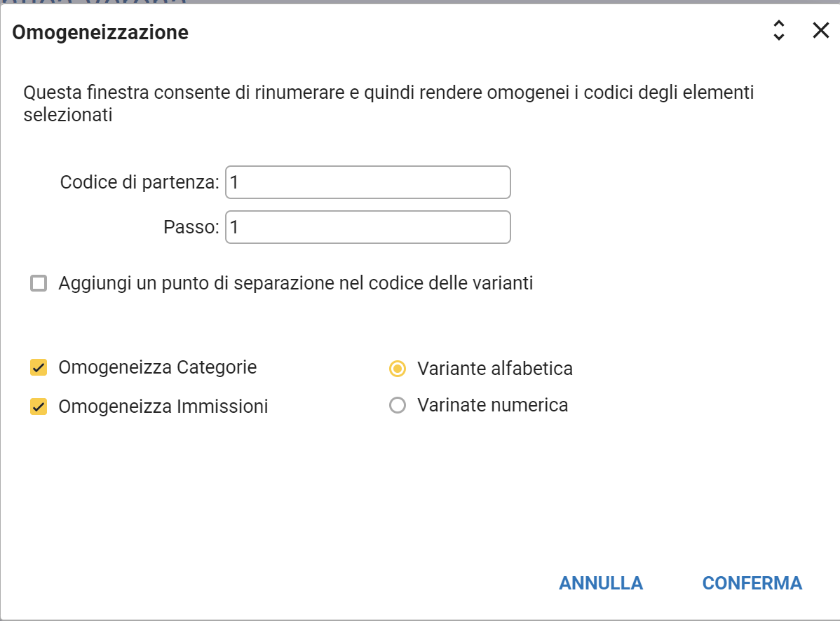Click the "Variante alfabetica" label text
The image size is (840, 621).
(495, 369)
